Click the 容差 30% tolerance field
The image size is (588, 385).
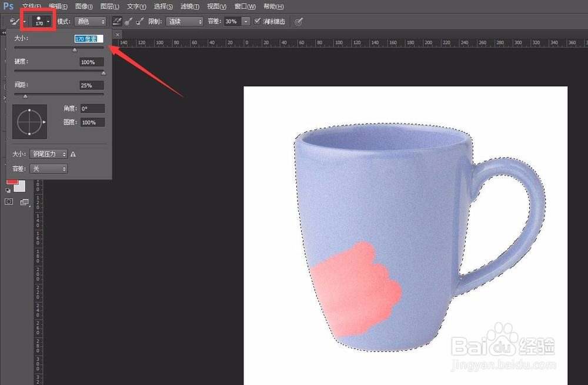tap(233, 21)
